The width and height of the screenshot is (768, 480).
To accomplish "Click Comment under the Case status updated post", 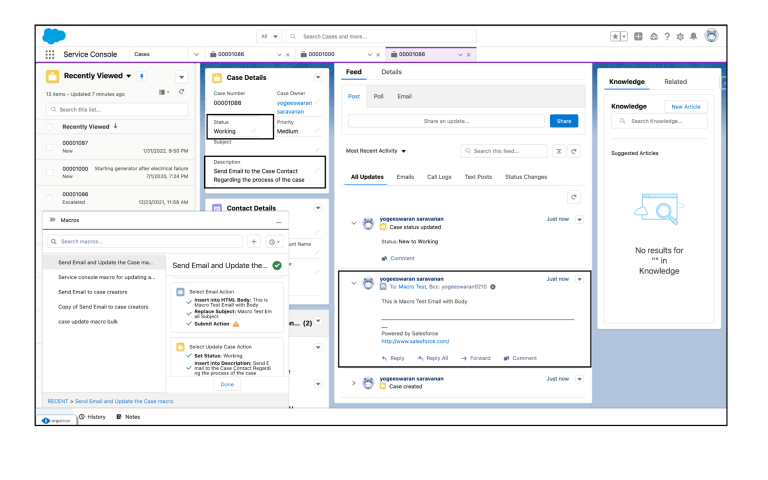I will coord(398,258).
